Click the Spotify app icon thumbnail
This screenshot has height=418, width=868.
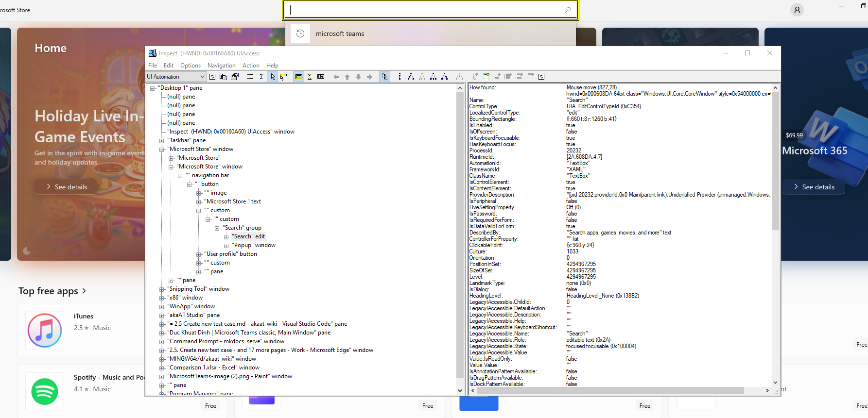click(45, 391)
